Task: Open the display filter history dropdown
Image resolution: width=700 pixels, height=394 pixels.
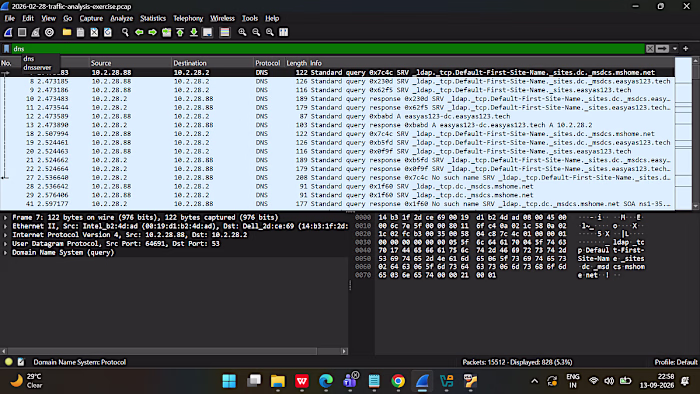Action: (x=675, y=49)
